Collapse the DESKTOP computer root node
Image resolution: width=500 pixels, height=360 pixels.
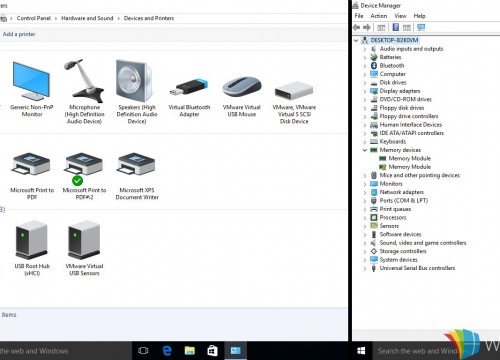356,40
